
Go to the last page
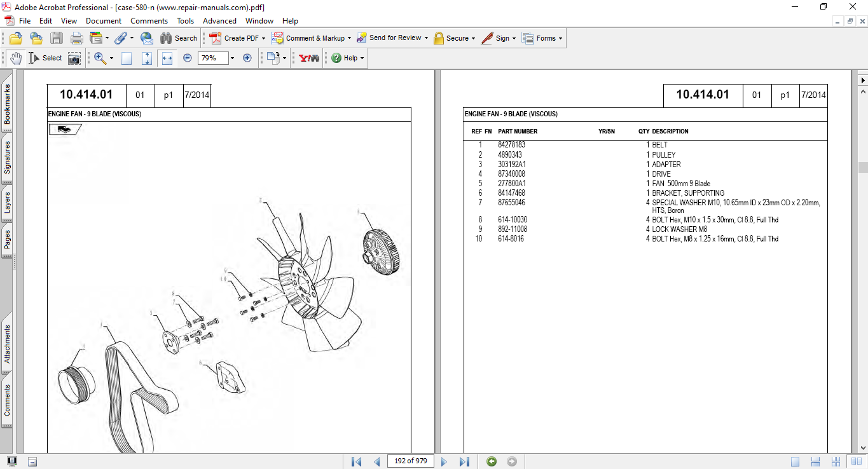(464, 461)
